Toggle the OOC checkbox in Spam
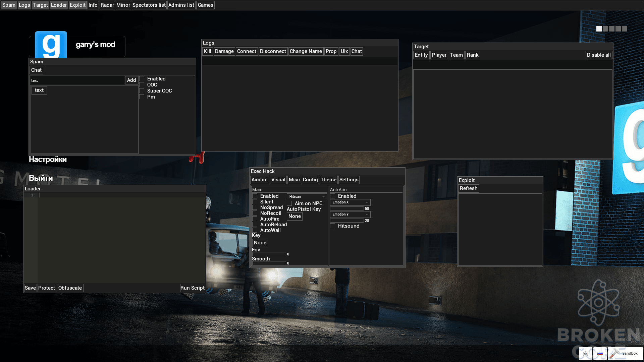 142,85
